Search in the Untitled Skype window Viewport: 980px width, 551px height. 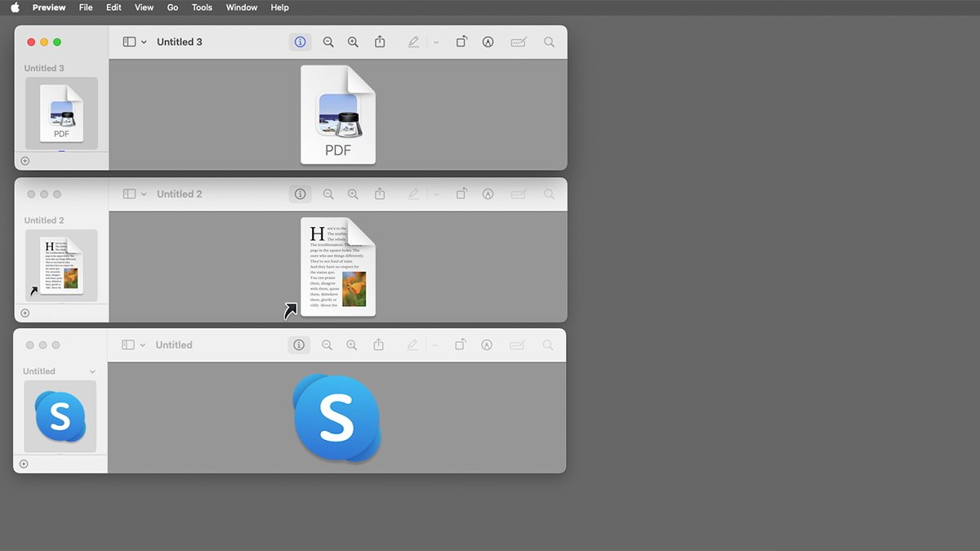tap(549, 344)
